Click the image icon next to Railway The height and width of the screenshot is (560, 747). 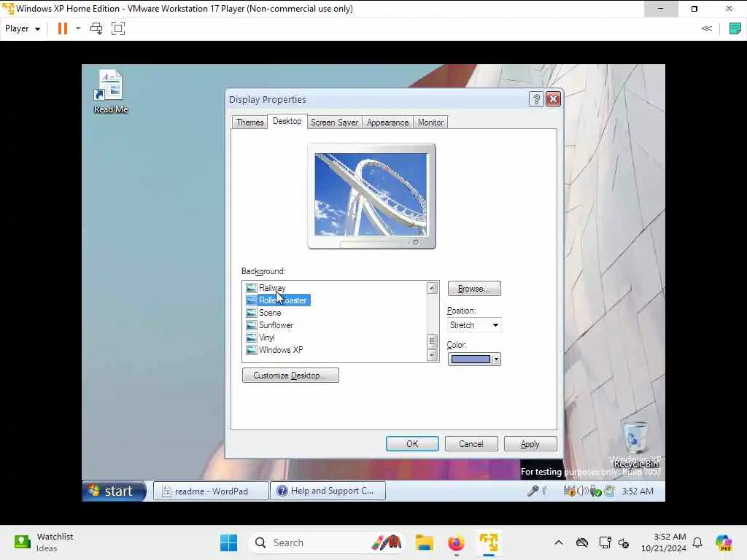[x=252, y=288]
